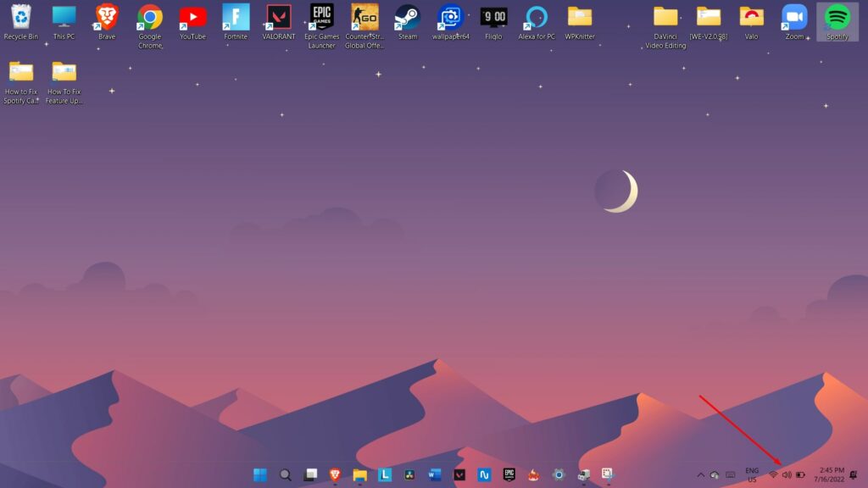Viewport: 868px width, 488px height.
Task: Select the Epic Games Launcher desktop icon
Action: point(321,18)
